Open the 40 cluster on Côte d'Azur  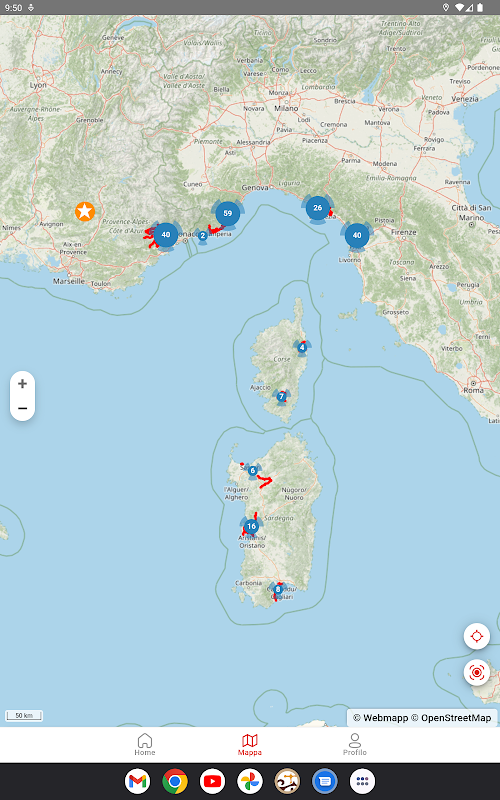165,235
